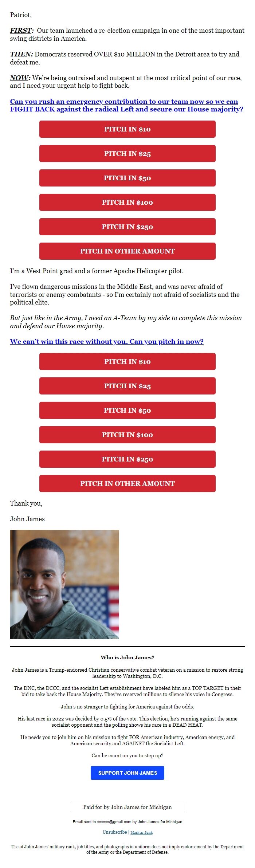Viewport: 255px width, 868px height.
Task: Click PITCH IN $25 in the second group
Action: pyautogui.click(x=127, y=386)
